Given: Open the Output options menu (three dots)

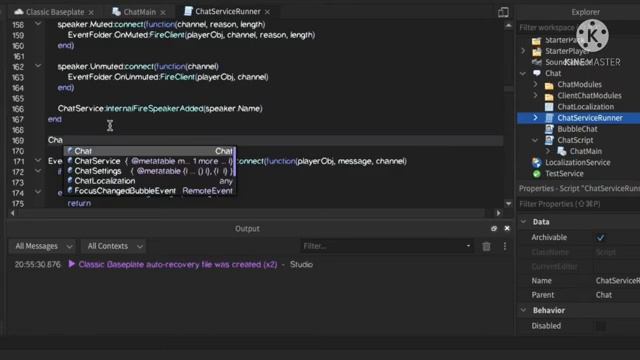Looking at the screenshot, I should tap(505, 246).
